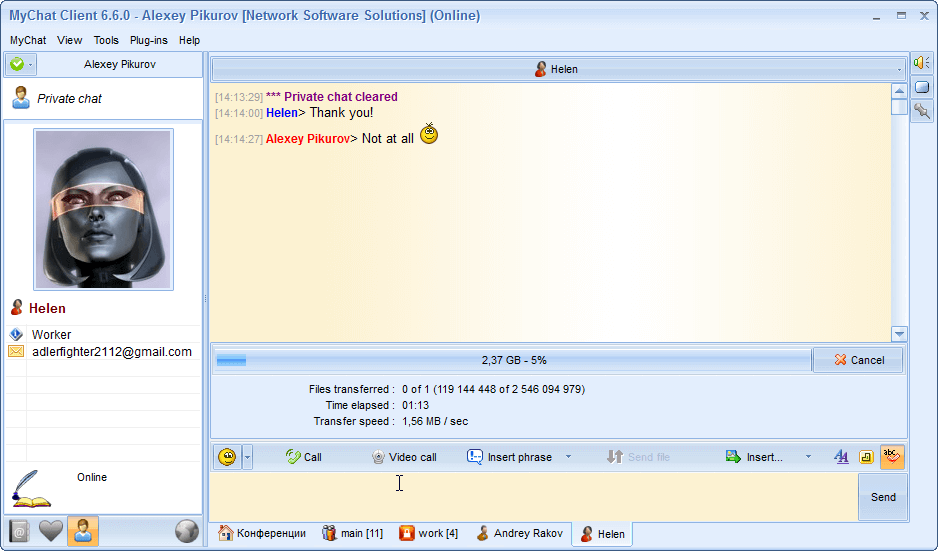
Task: Open the Helen chat header dropdown
Action: 899,69
